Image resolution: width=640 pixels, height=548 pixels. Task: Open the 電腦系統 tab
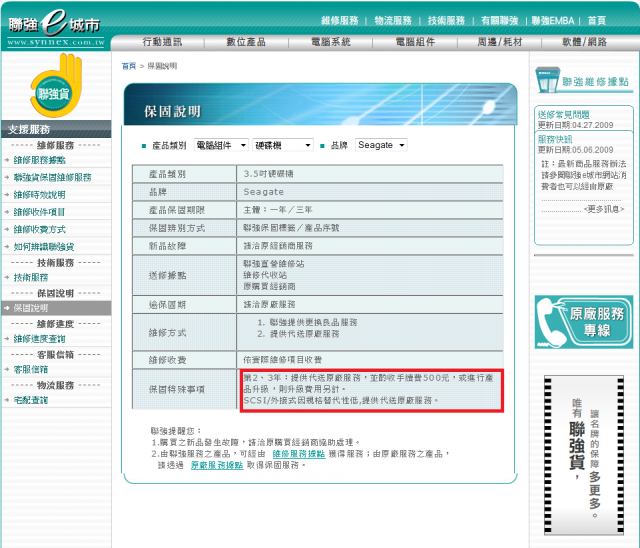coord(331,42)
